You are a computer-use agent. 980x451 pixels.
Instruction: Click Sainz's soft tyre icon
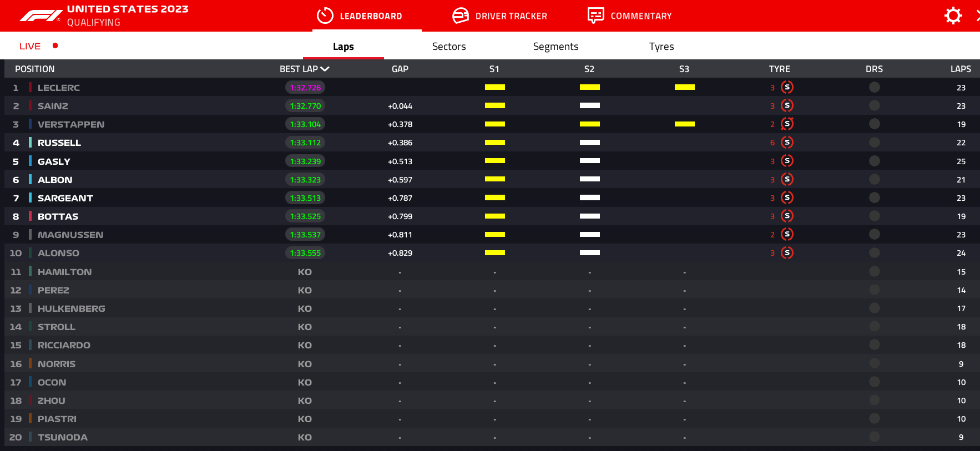(787, 105)
